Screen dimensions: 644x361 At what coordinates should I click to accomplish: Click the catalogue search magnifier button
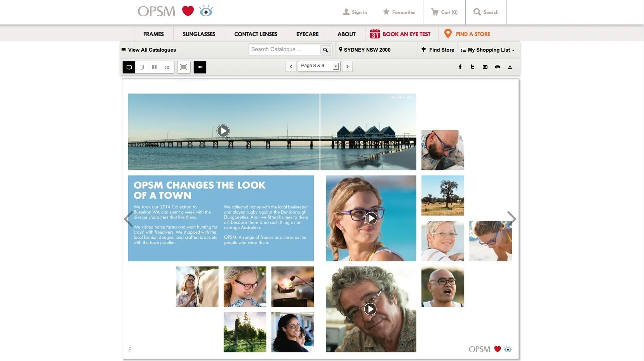coord(325,50)
